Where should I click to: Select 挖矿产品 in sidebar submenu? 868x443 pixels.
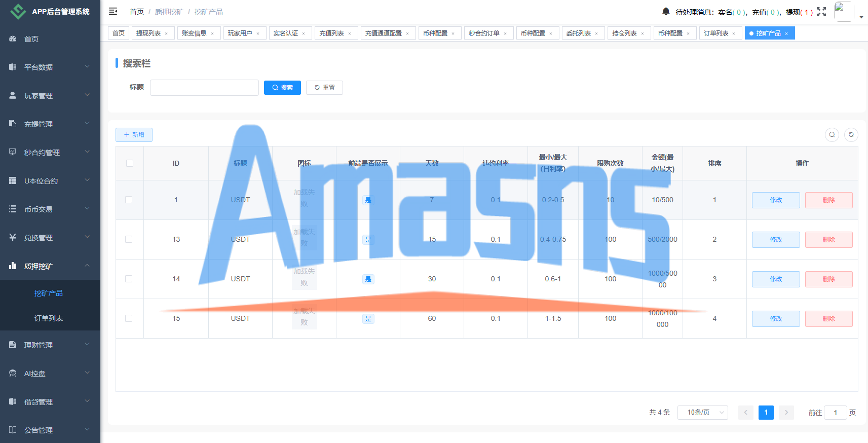[x=50, y=293]
